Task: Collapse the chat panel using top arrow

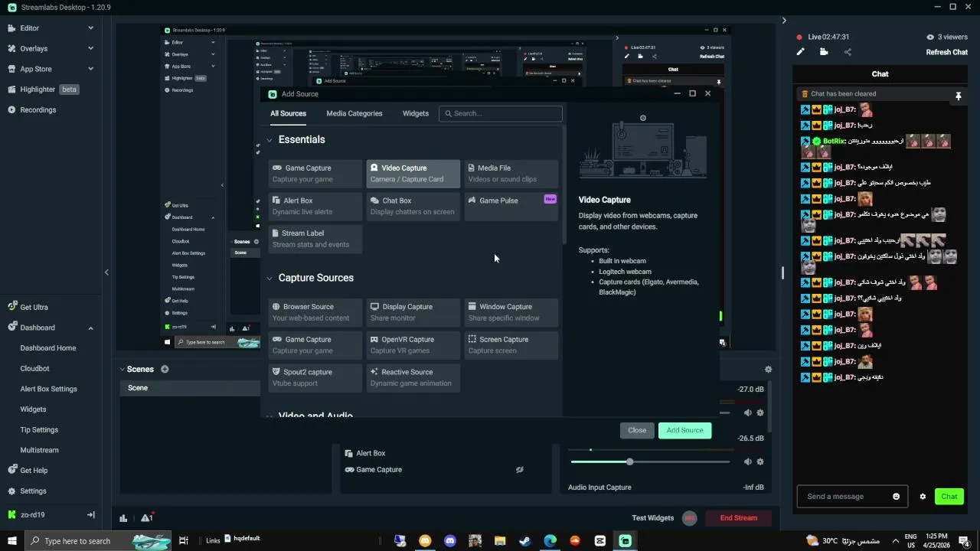Action: pyautogui.click(x=784, y=21)
